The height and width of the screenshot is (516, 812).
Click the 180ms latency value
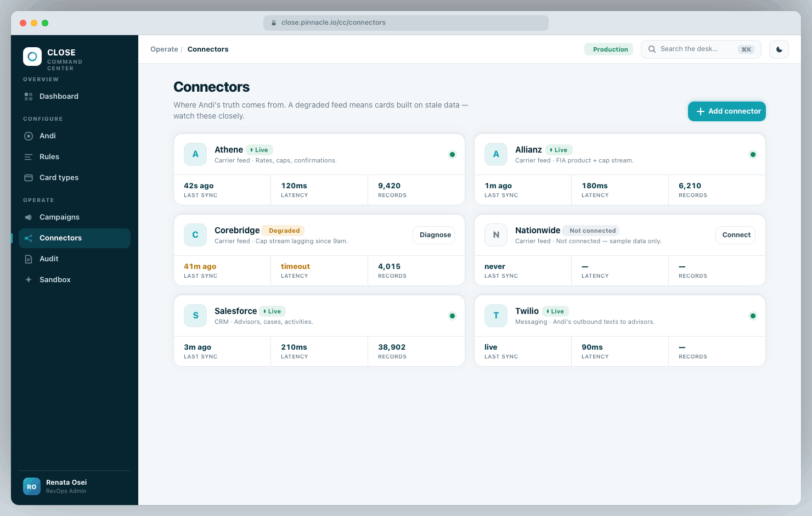[x=595, y=186]
